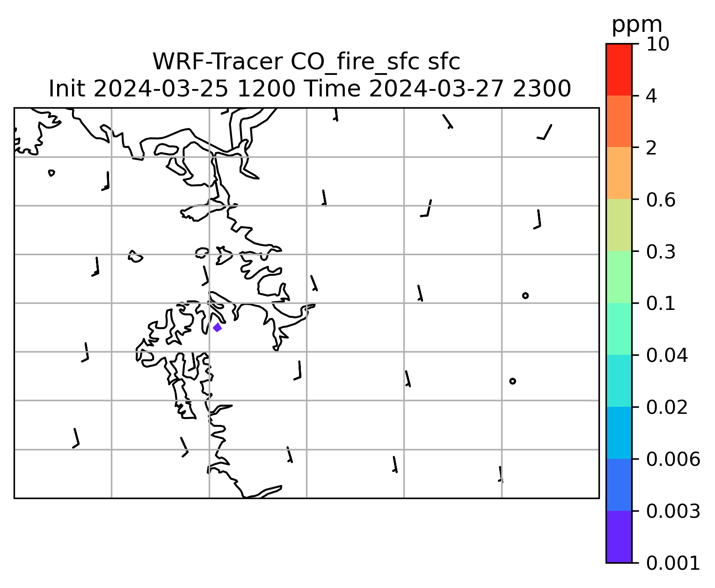This screenshot has width=715, height=588.
Task: Click the turquoise 0.02–0.04 ppm segment
Action: 619,381
